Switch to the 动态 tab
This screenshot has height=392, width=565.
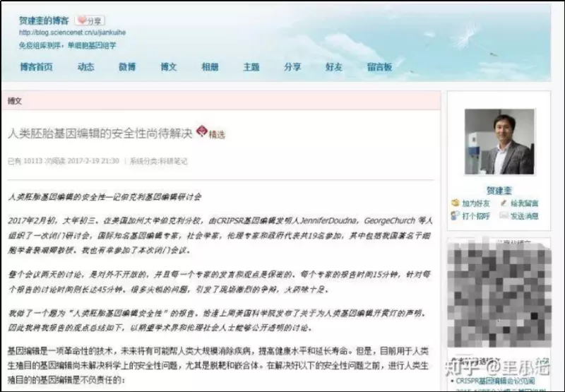point(85,67)
